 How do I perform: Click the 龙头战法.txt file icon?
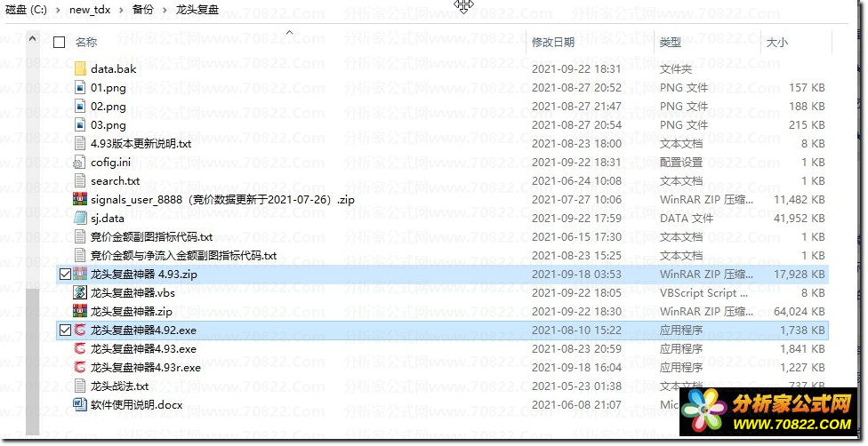click(80, 386)
